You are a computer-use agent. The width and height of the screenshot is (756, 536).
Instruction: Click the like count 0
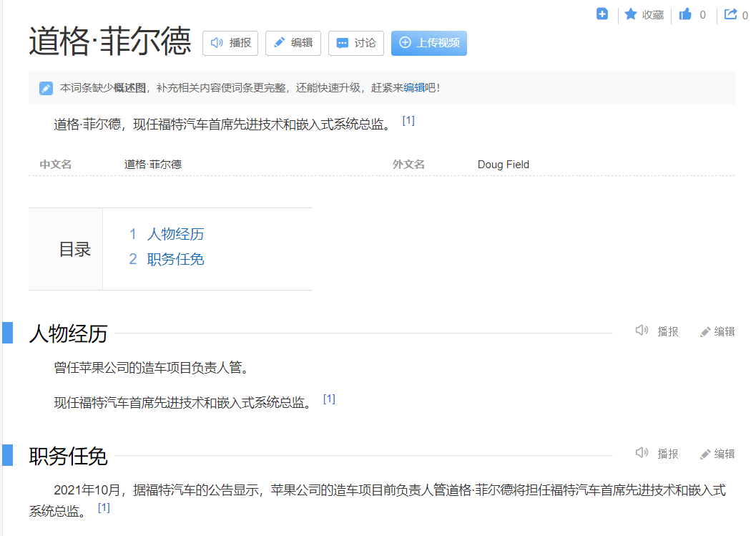702,15
